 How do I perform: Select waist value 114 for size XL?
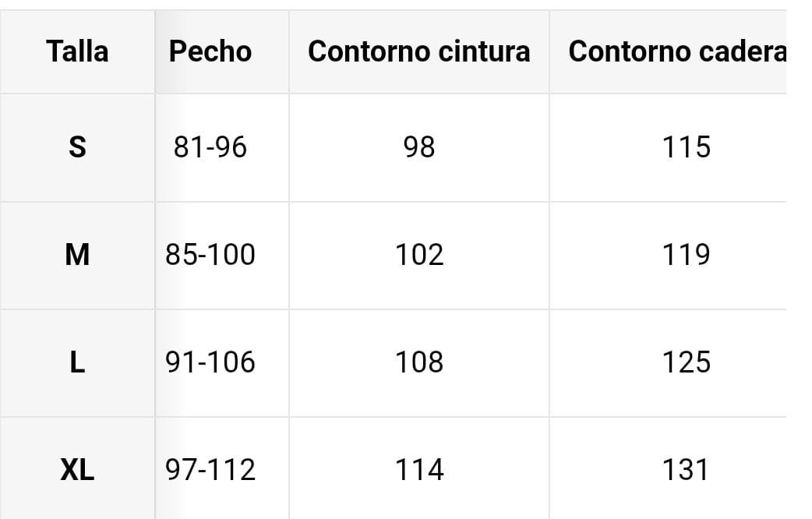click(x=419, y=470)
